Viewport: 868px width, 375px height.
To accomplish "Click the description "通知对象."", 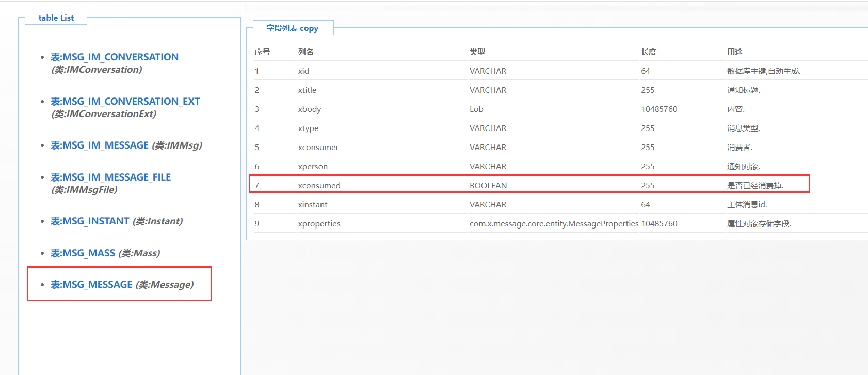I will pos(744,167).
